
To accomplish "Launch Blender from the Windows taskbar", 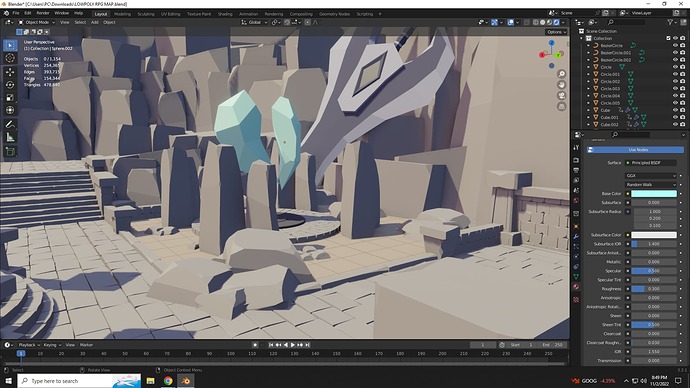I will 186,381.
